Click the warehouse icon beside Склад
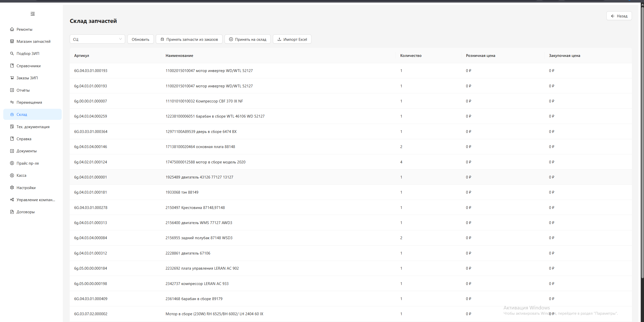This screenshot has height=322, width=644. coord(12,114)
